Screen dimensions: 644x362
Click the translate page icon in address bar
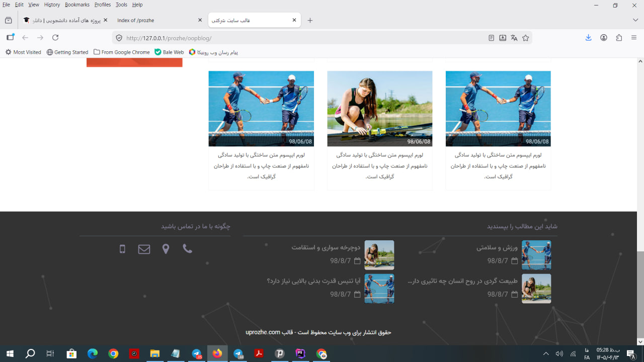point(514,38)
